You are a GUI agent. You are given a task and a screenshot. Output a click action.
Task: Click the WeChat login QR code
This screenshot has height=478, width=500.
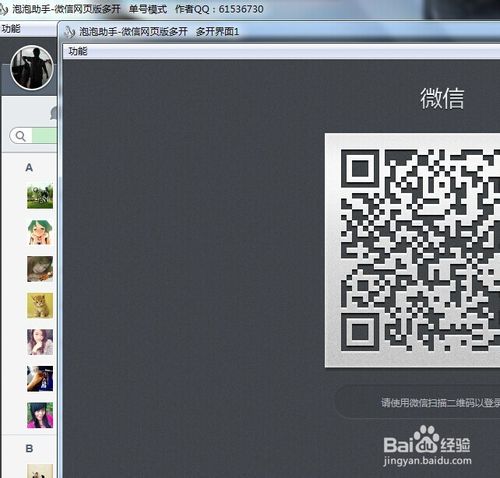point(413,250)
